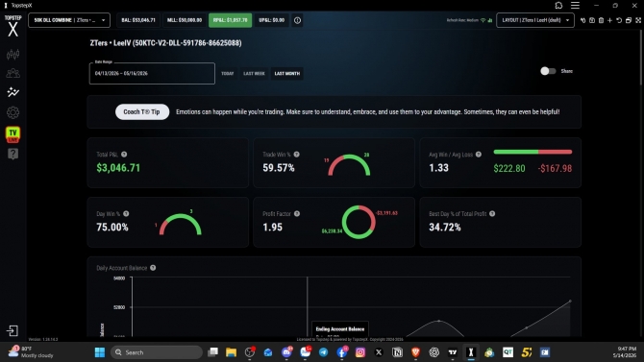Open the community people icon in sidebar
This screenshot has width=644, height=362.
click(x=12, y=73)
